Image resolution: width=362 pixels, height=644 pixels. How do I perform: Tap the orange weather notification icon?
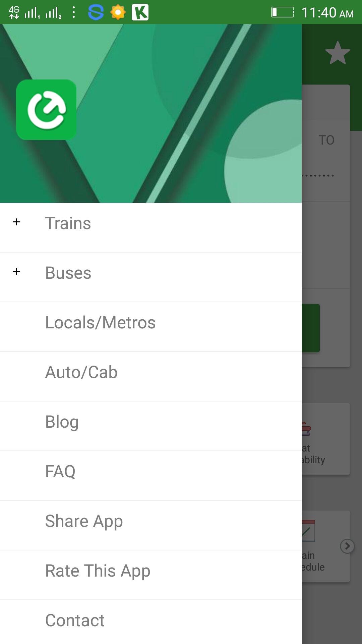pyautogui.click(x=118, y=12)
